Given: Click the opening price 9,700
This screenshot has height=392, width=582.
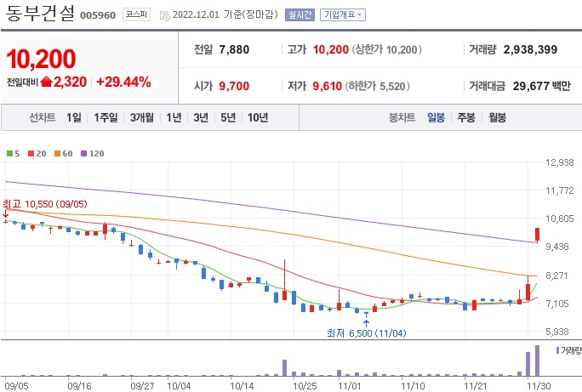Looking at the screenshot, I should pos(234,86).
